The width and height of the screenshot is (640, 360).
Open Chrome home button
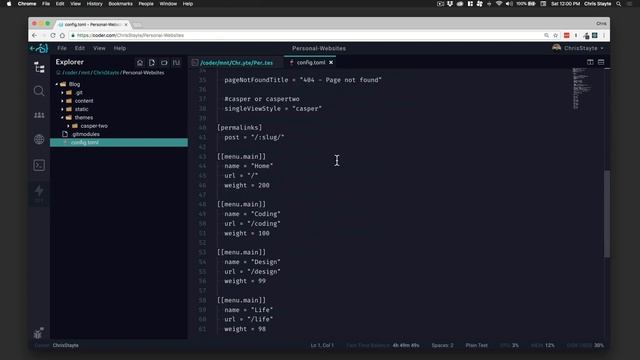click(62, 36)
